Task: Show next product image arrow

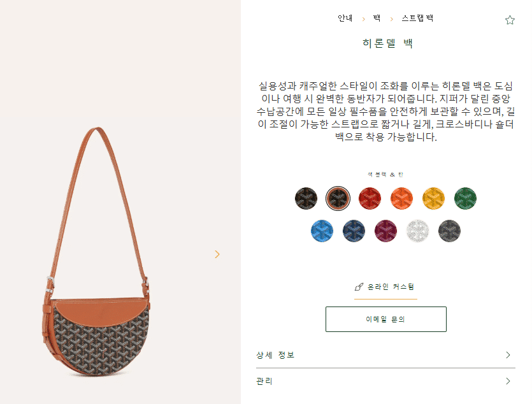Action: point(217,254)
